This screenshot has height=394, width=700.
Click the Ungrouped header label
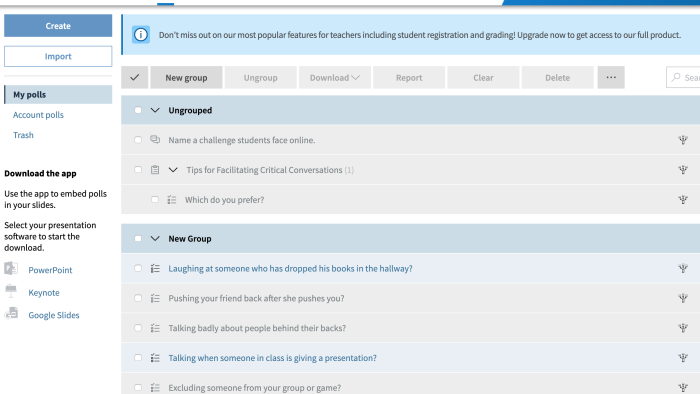(x=190, y=110)
